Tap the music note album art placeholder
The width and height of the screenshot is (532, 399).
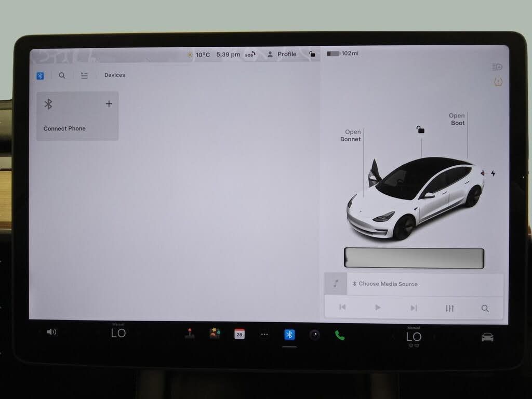(336, 283)
